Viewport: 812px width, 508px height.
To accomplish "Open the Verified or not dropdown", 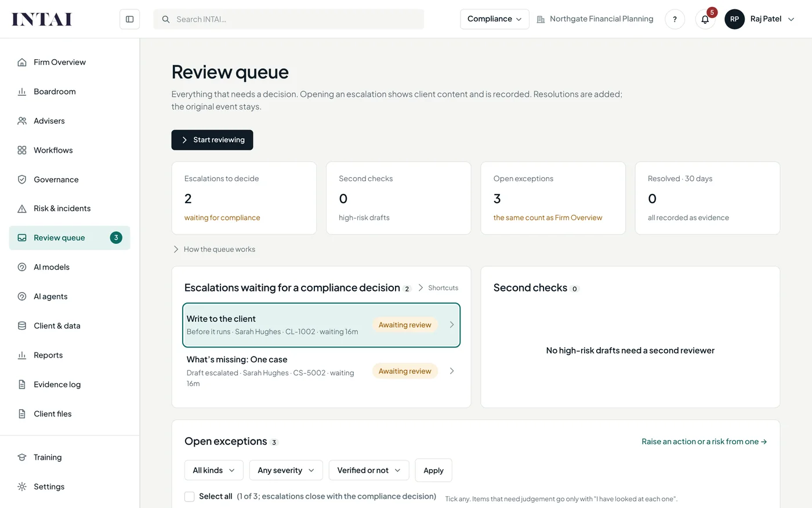I will click(x=369, y=470).
